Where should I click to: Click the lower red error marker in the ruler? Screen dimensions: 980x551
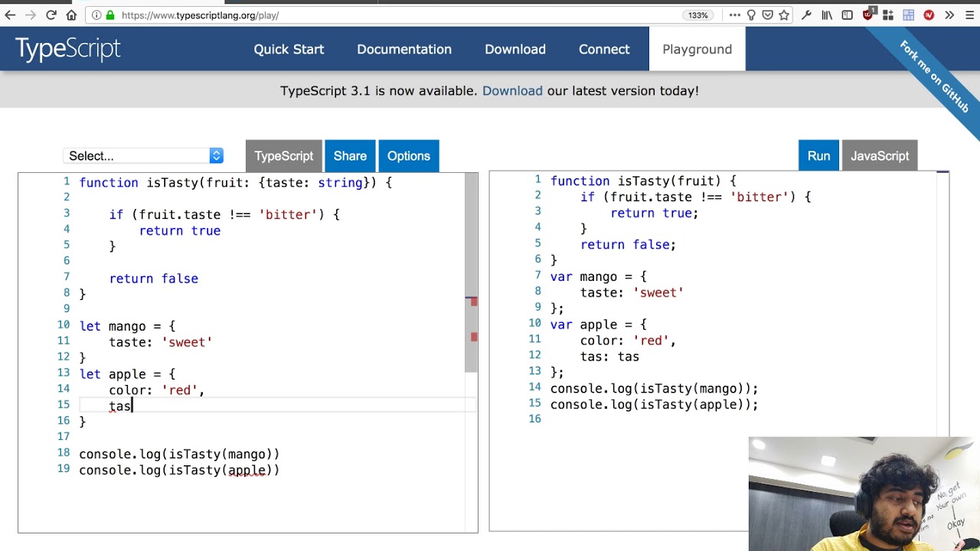pos(474,337)
